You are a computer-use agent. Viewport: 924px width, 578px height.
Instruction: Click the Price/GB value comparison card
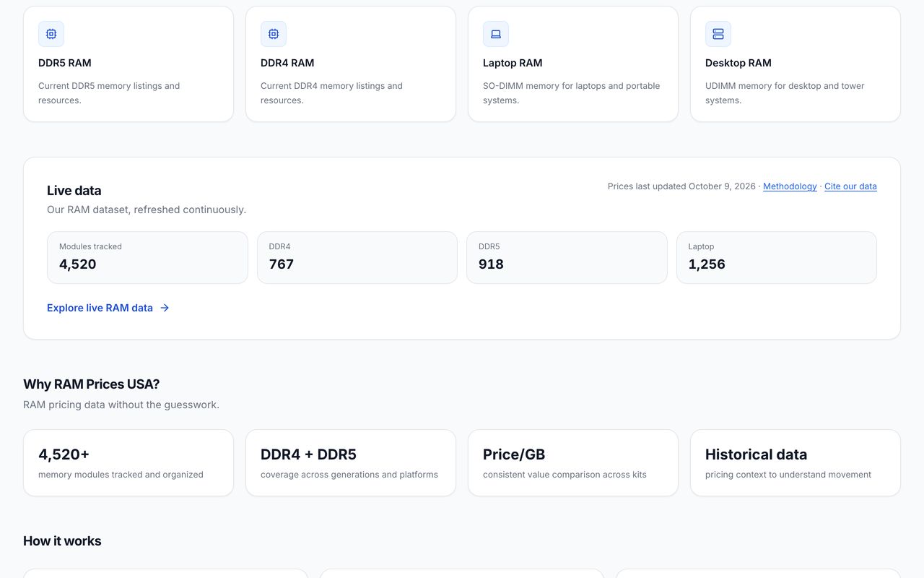click(x=573, y=463)
